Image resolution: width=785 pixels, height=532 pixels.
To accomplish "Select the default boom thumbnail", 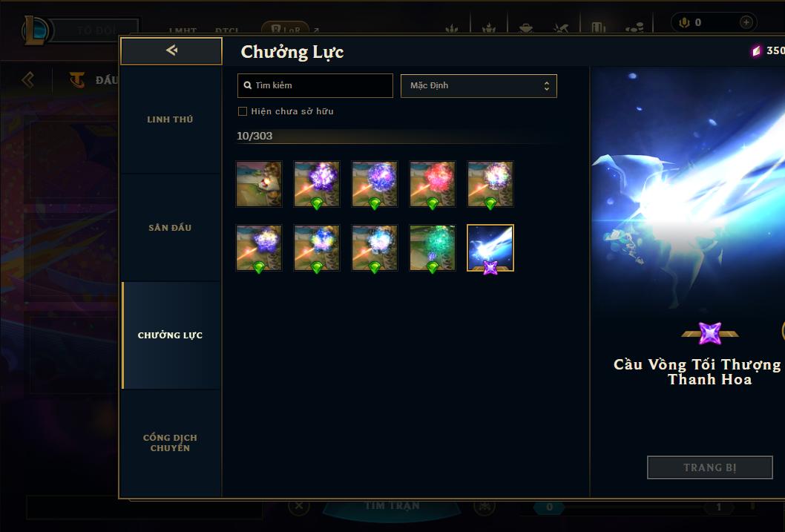I will pyautogui.click(x=259, y=184).
